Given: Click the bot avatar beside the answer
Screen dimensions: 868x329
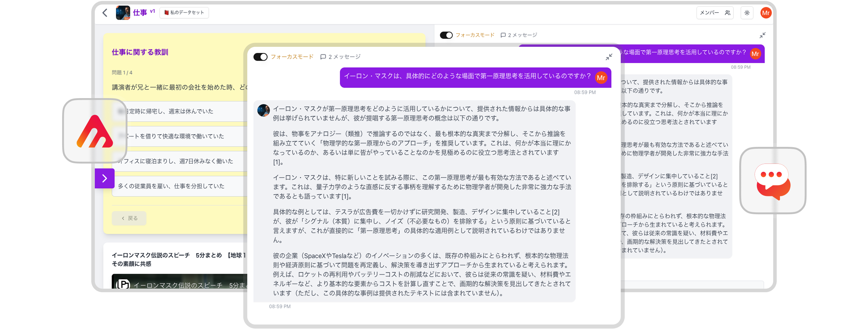Looking at the screenshot, I should [x=264, y=110].
